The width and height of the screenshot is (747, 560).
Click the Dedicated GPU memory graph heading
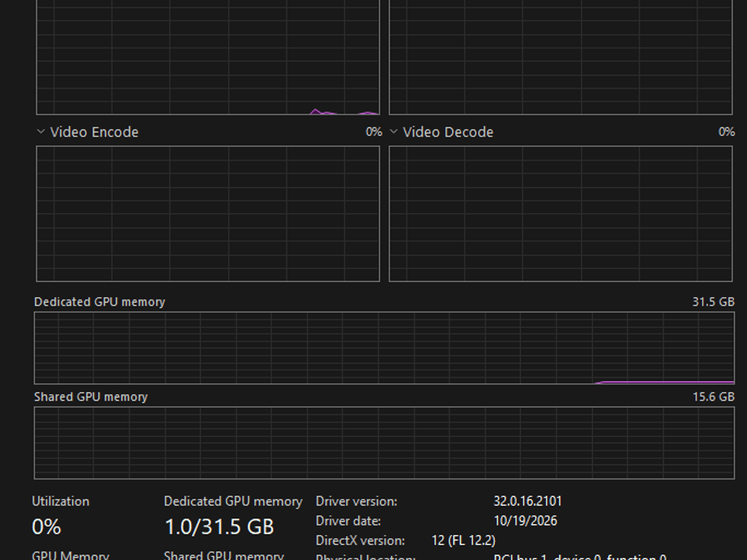(x=100, y=302)
